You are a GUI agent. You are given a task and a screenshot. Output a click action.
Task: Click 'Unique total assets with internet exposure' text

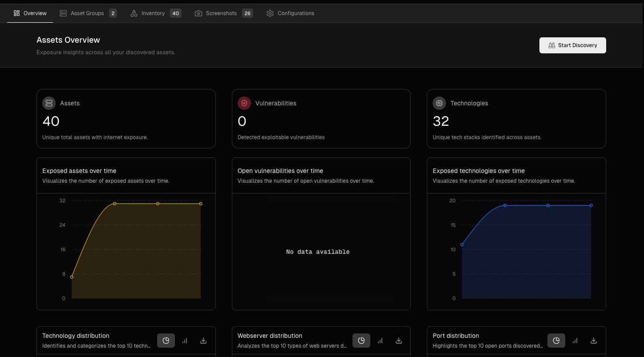point(95,137)
